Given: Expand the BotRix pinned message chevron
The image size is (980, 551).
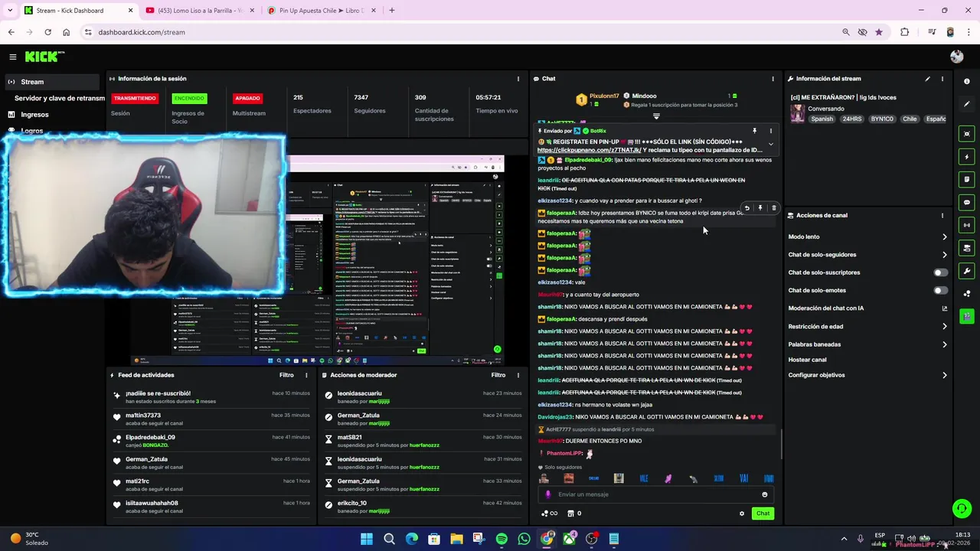Looking at the screenshot, I should coord(771,144).
